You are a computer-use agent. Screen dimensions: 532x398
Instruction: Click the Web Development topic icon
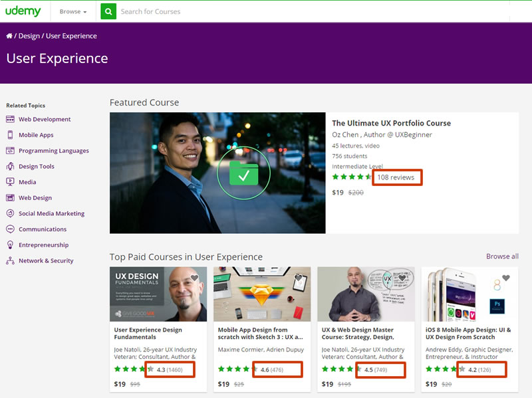click(10, 120)
